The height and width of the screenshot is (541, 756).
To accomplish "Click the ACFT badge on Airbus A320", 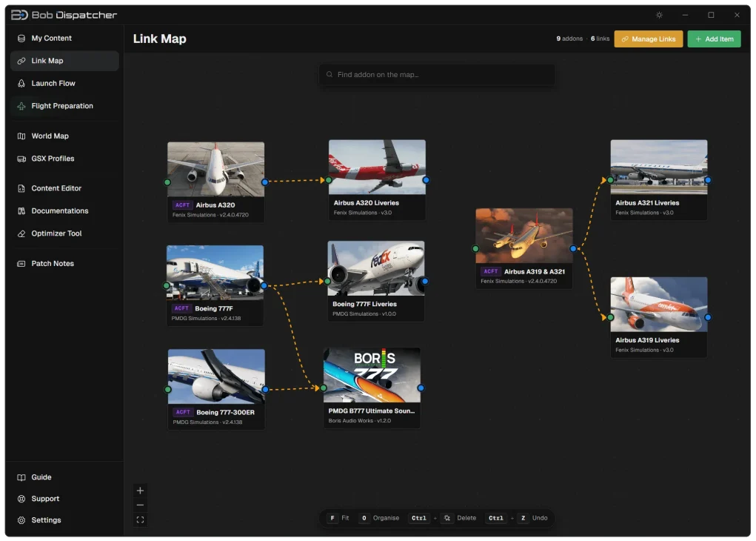I will click(183, 205).
